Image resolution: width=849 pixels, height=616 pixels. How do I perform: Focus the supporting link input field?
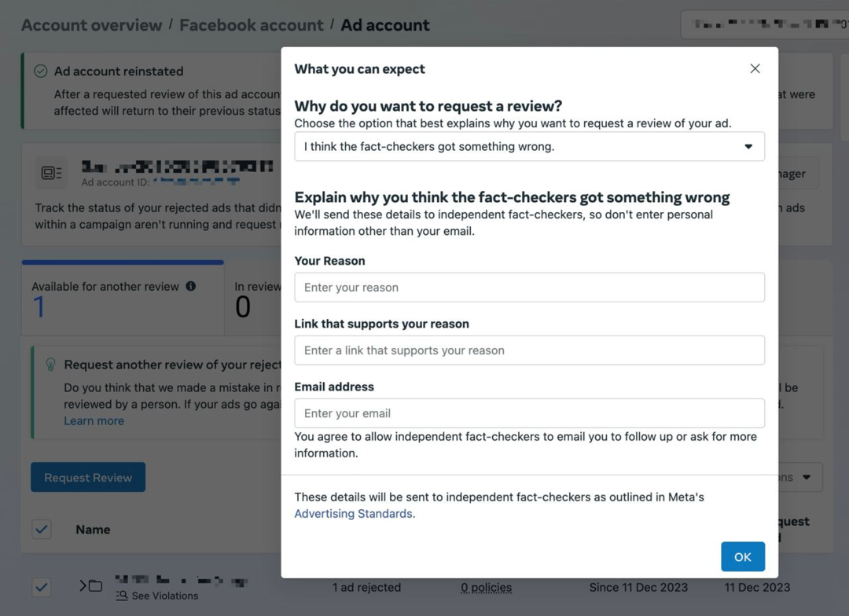pyautogui.click(x=529, y=350)
